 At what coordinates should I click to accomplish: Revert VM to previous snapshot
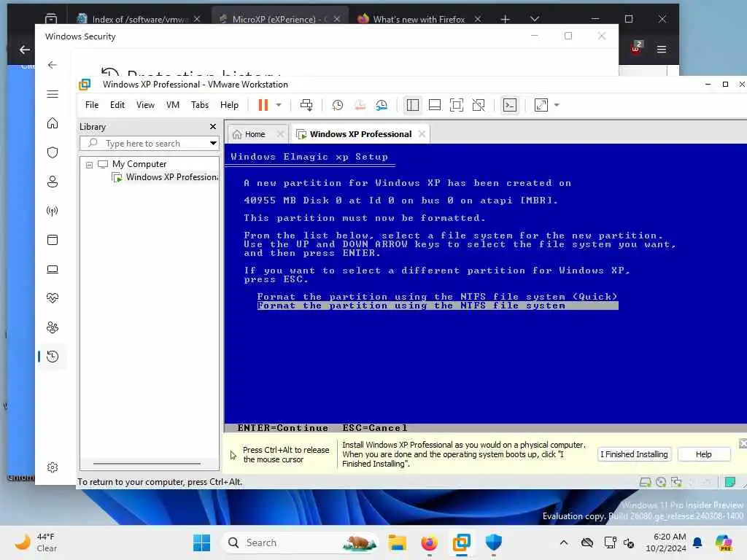point(360,105)
